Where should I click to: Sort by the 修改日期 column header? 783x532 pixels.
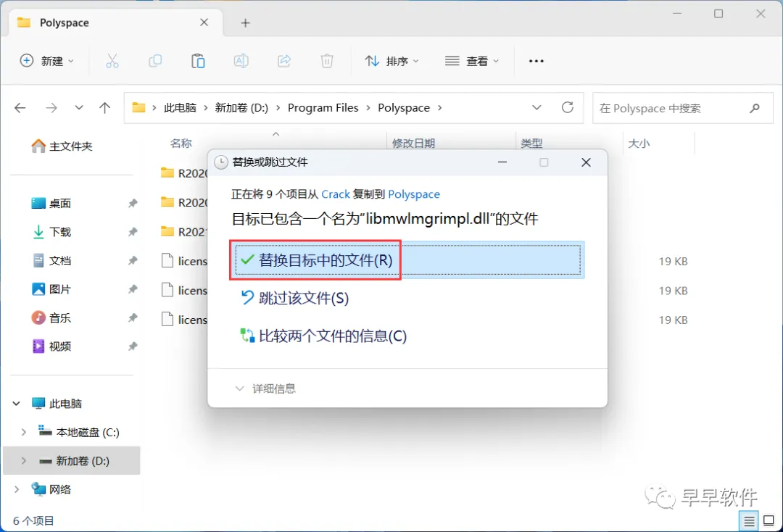(x=413, y=144)
